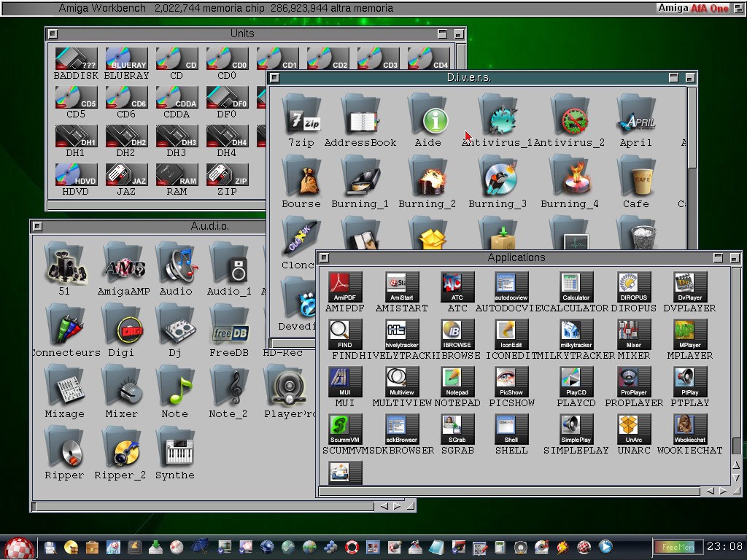Open the RAM disk icon
The height and width of the screenshot is (560, 747).
pos(177,175)
